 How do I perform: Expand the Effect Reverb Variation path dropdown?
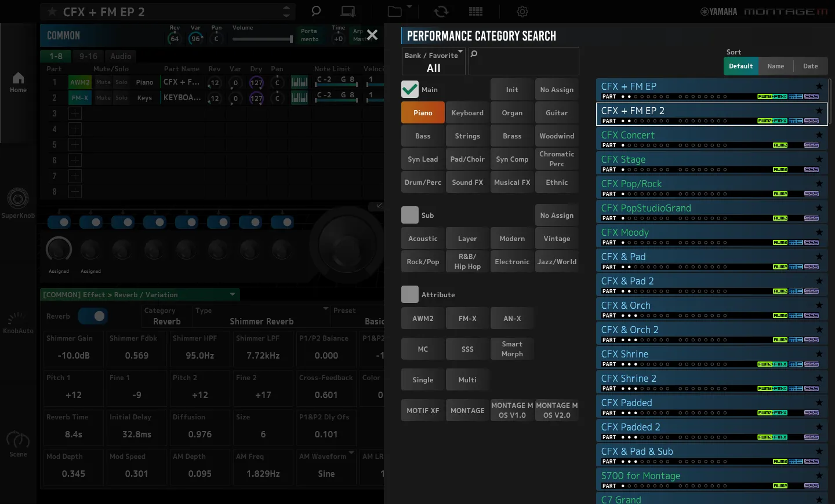pos(233,294)
